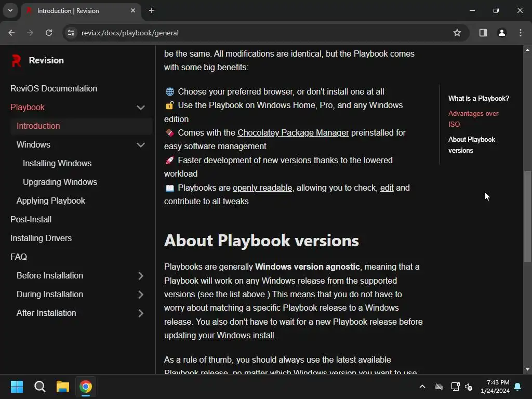
Task: Jump to 'What is a Playbook?' section
Action: coord(478,98)
